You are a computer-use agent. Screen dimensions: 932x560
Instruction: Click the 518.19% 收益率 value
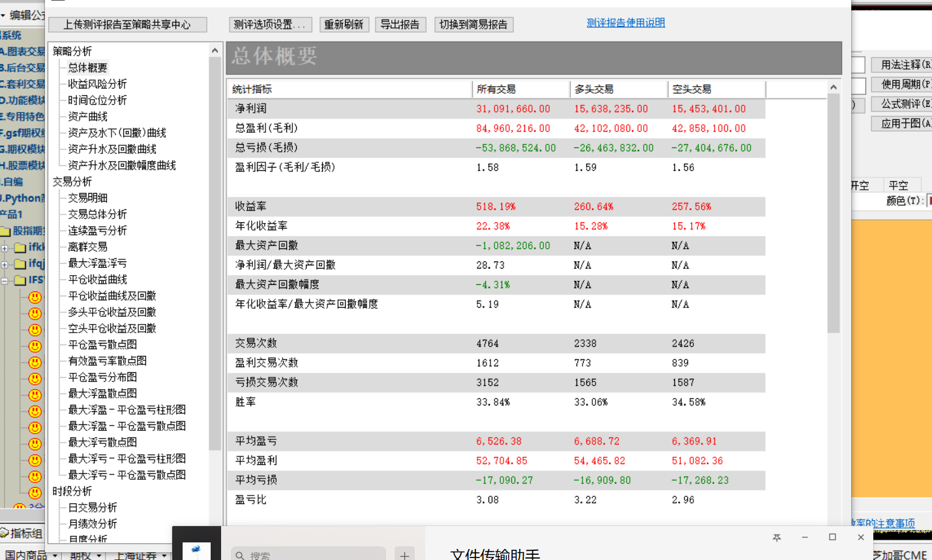click(496, 207)
